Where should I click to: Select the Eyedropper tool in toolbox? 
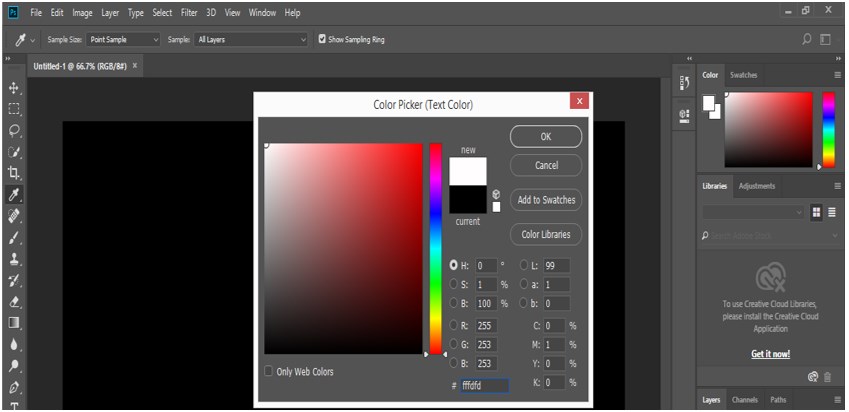[x=14, y=194]
